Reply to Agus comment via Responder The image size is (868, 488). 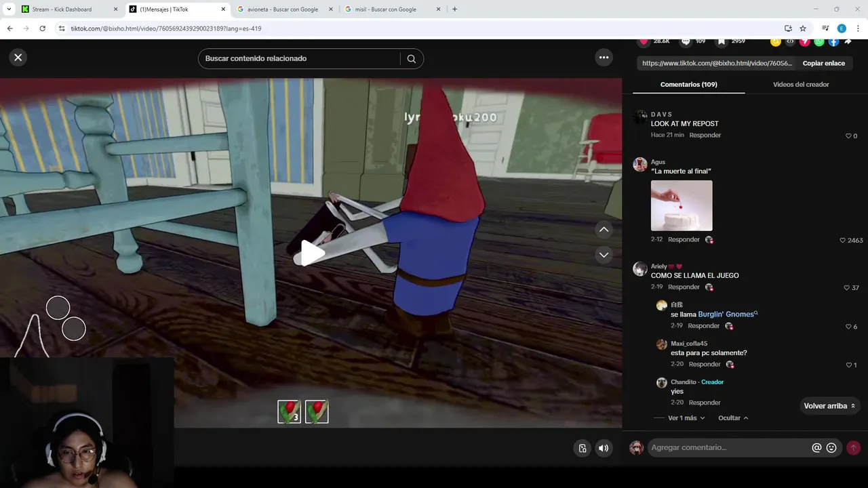click(x=684, y=239)
